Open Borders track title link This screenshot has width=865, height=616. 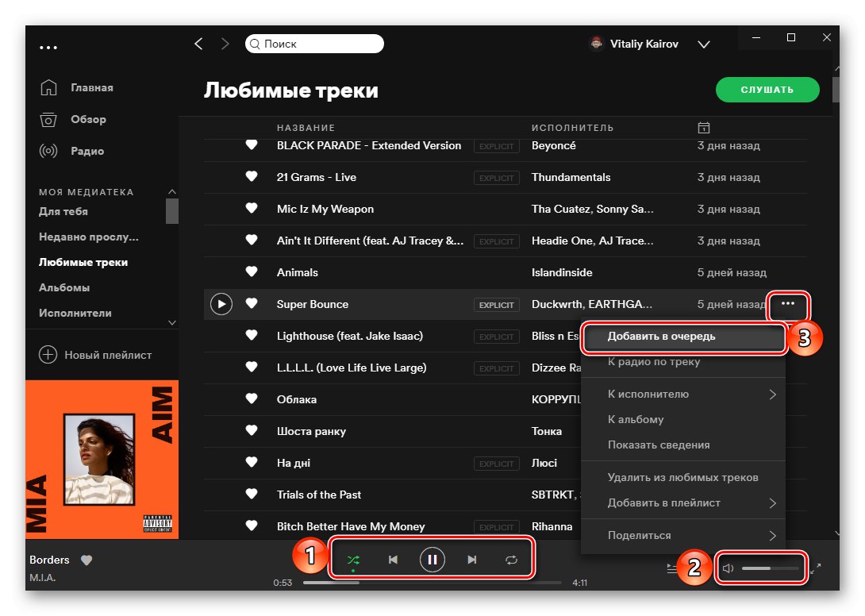click(50, 560)
